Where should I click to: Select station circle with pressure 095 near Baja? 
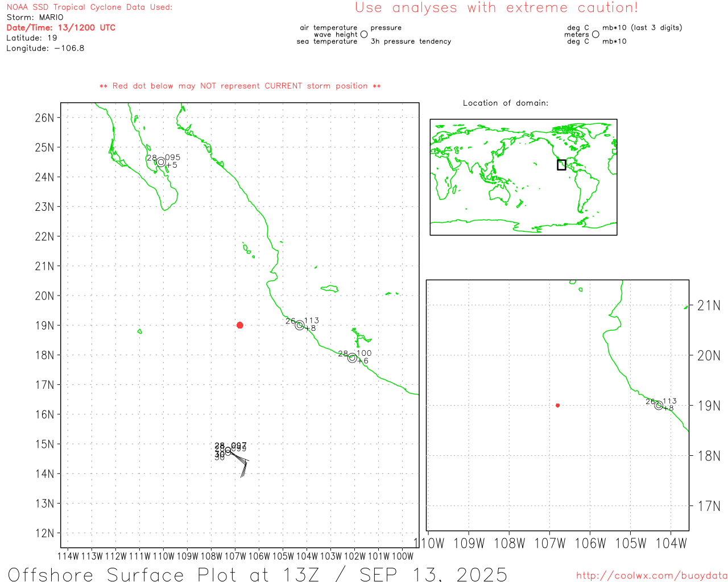click(161, 162)
